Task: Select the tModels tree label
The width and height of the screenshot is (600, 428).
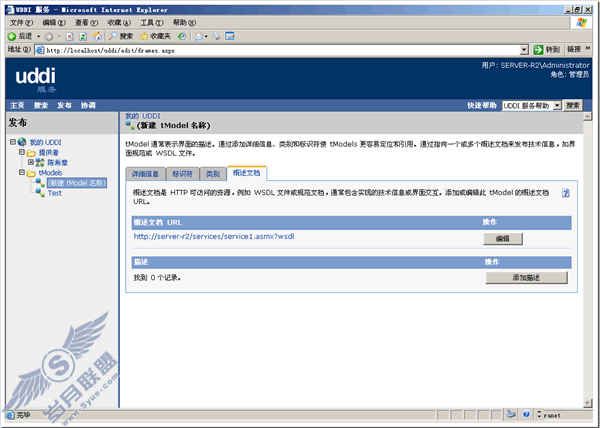Action: tap(51, 173)
